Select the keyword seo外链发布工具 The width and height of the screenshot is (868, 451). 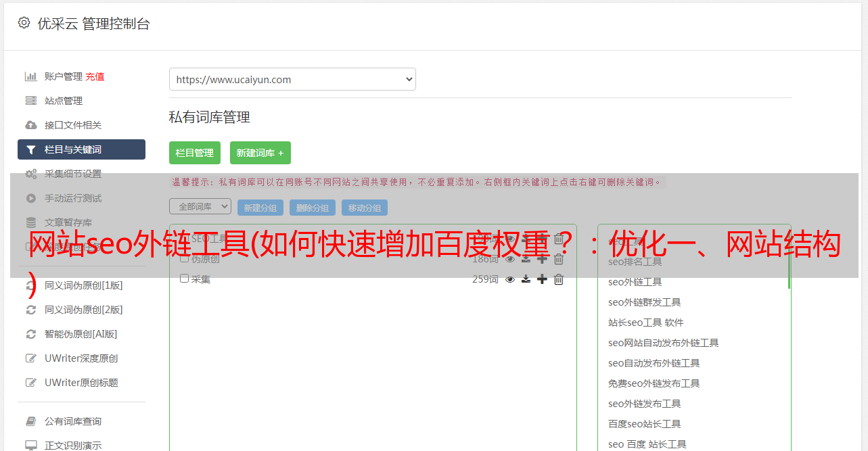pos(645,404)
